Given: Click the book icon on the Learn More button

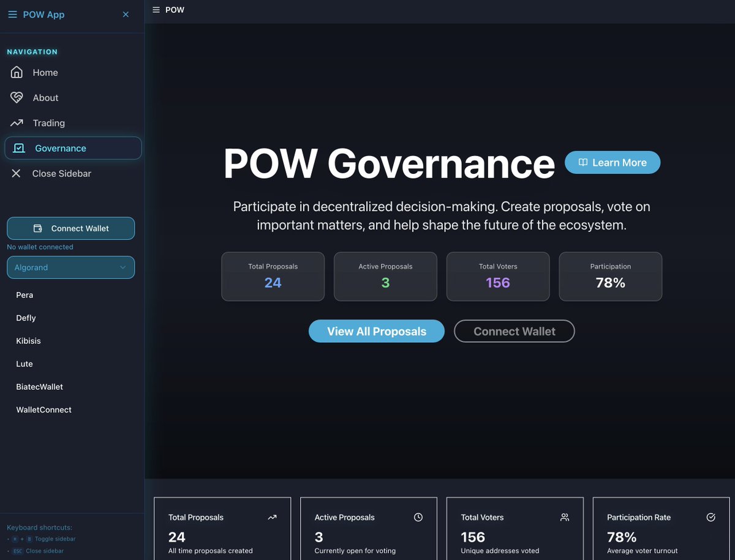Looking at the screenshot, I should [x=583, y=162].
